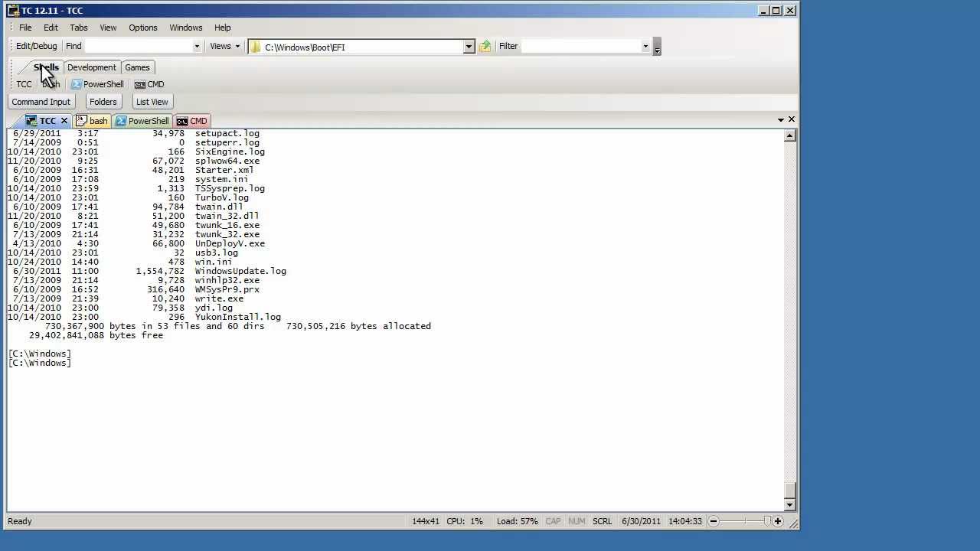Click the WindowsUpdate.log file name

(x=240, y=271)
